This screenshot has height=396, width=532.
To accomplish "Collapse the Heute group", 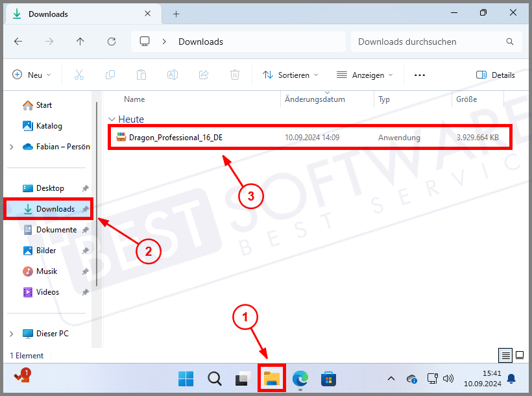I will tap(112, 119).
